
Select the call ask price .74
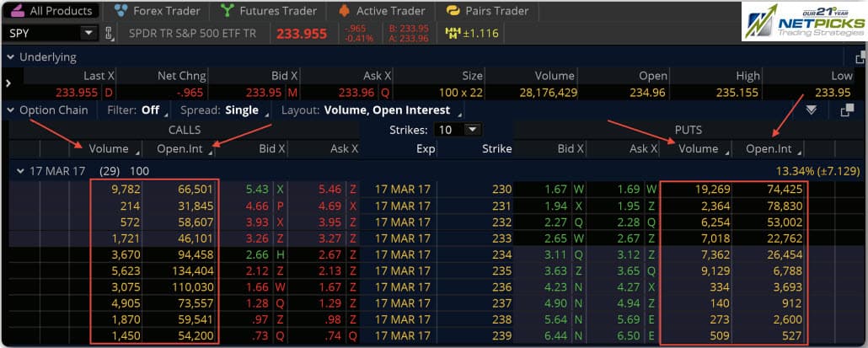[x=333, y=335]
